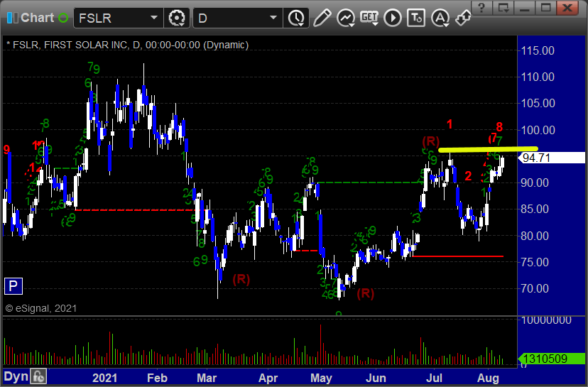588x387 pixels.
Task: Click the 70.00 price axis label
Action: [535, 288]
